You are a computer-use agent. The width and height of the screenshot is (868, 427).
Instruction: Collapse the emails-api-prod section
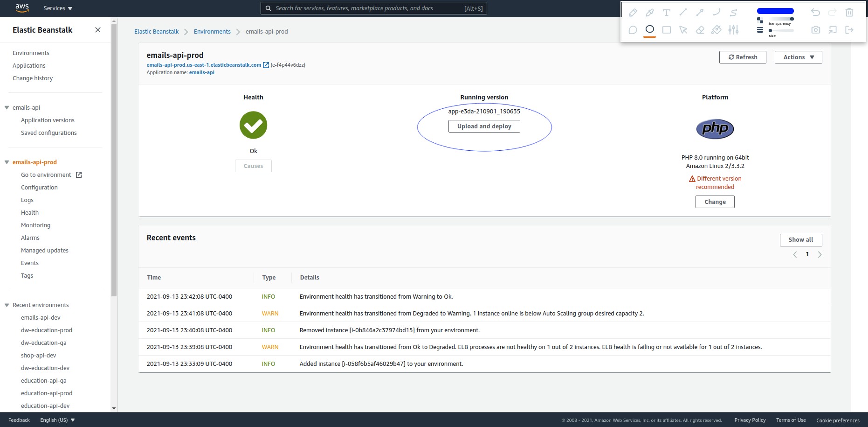[7, 162]
